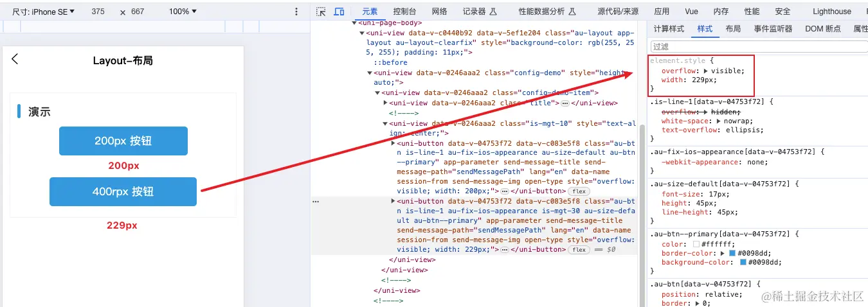Open the 性能 tab
The image size is (868, 307).
click(x=752, y=12)
